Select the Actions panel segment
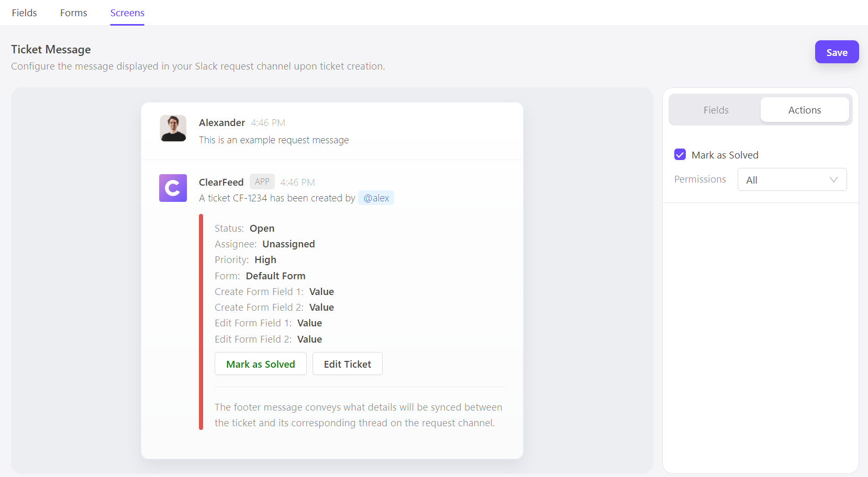868x477 pixels. tap(804, 110)
